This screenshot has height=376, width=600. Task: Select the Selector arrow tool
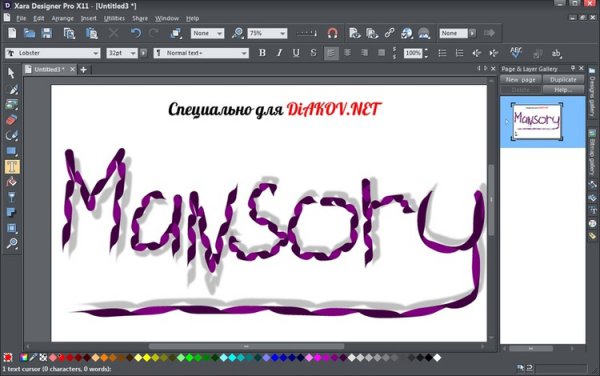pyautogui.click(x=11, y=73)
